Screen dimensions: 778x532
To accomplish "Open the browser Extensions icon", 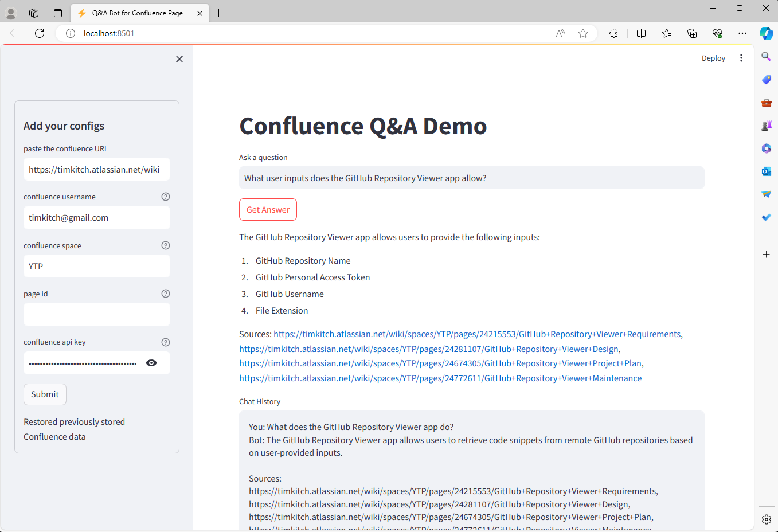I will (x=613, y=33).
